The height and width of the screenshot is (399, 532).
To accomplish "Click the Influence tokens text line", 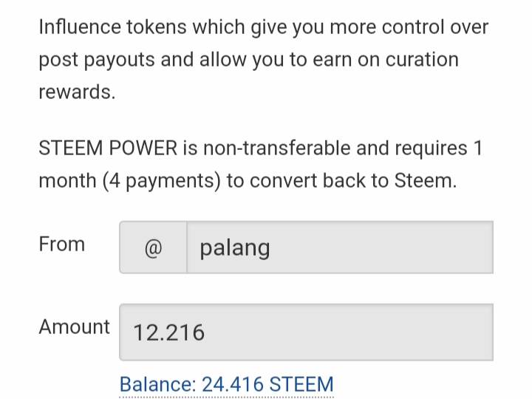I will [263, 28].
